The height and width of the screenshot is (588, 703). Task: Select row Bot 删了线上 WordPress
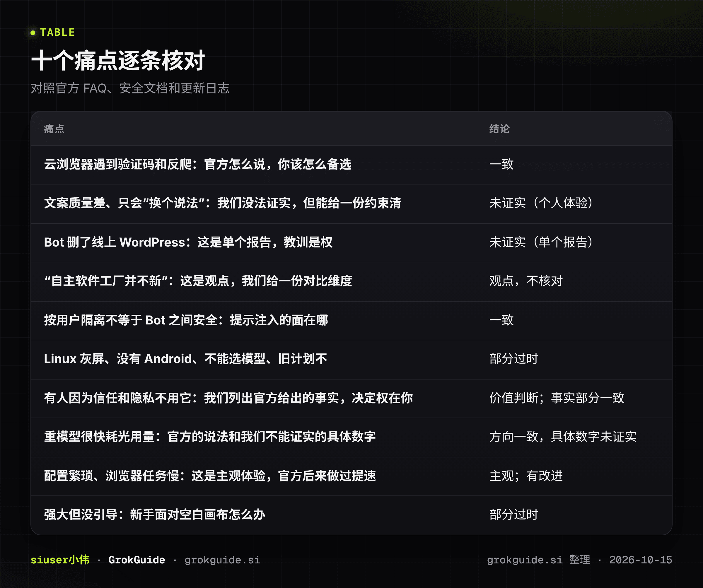click(351, 243)
